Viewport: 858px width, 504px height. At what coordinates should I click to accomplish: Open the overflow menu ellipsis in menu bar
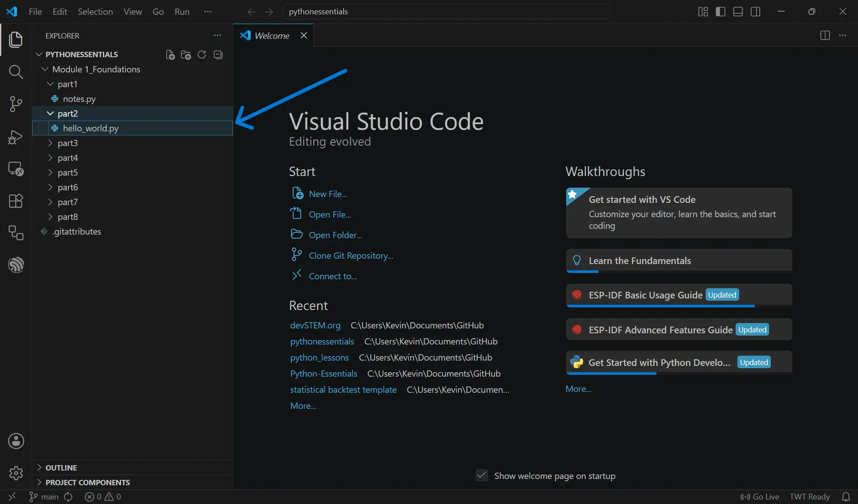207,12
